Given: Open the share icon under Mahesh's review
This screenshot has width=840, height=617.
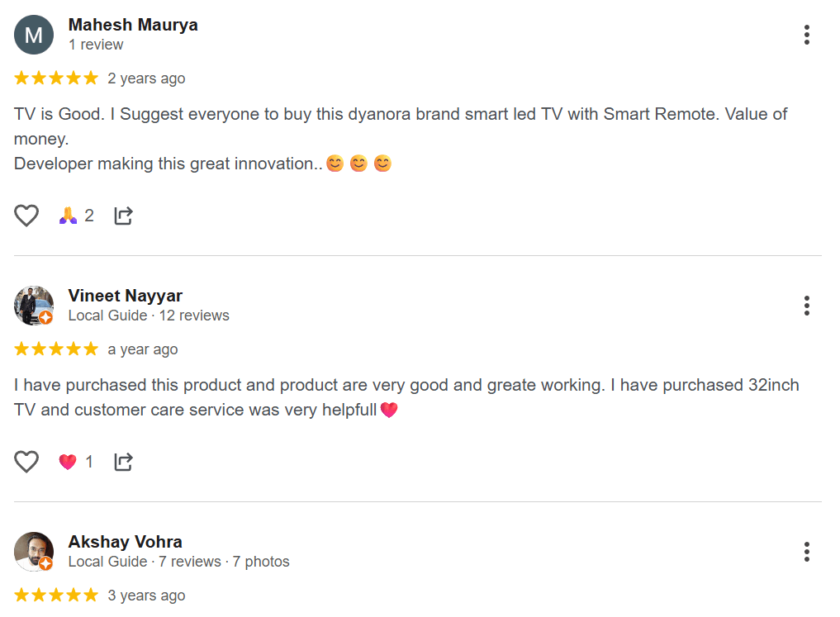Looking at the screenshot, I should pyautogui.click(x=123, y=215).
